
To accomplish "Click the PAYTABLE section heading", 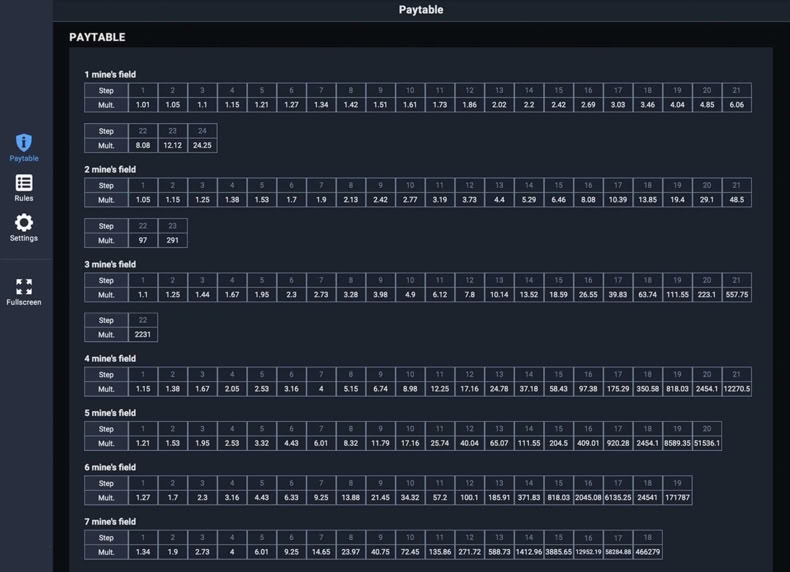I will [x=97, y=37].
